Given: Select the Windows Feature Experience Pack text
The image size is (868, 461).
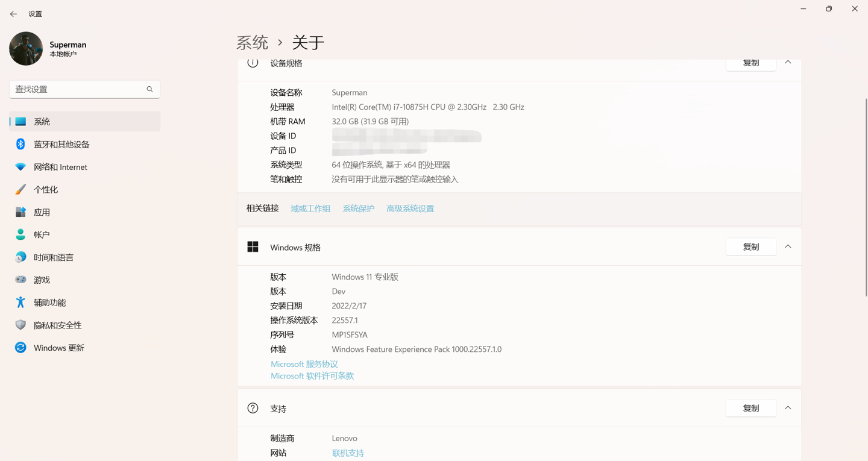Looking at the screenshot, I should 417,350.
